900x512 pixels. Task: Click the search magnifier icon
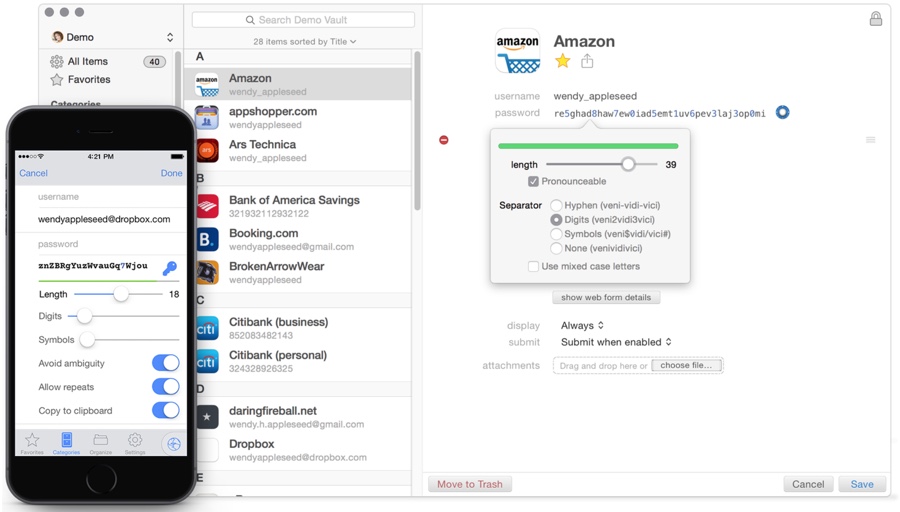pyautogui.click(x=250, y=20)
